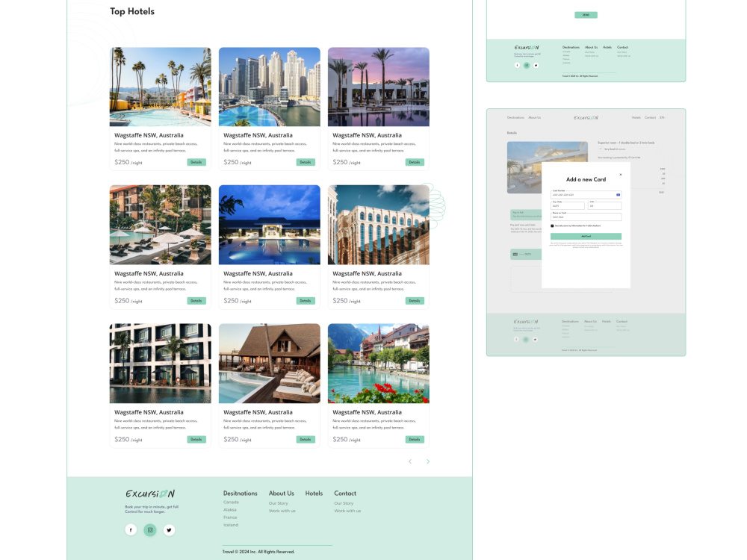Click Work with us under Contact in Top Hotels footer
This screenshot has height=560, width=747.
click(347, 511)
